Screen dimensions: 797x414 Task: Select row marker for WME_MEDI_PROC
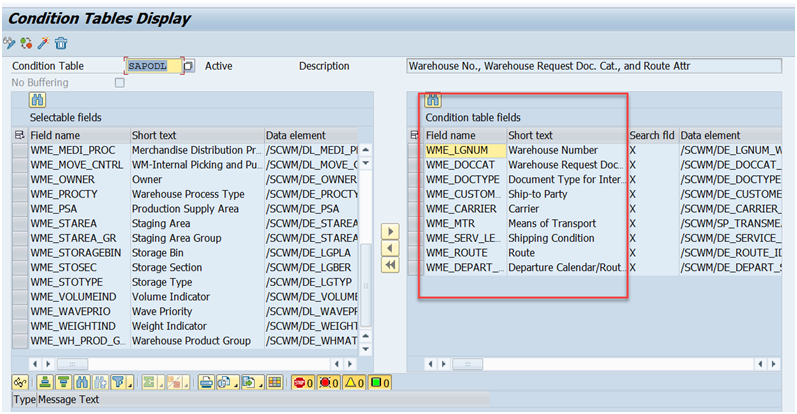[20, 150]
